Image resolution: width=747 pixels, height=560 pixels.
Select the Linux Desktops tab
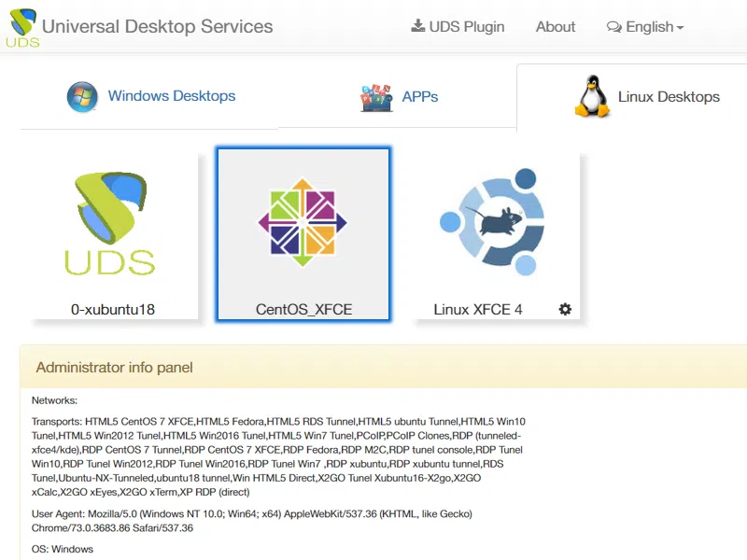[x=646, y=97]
